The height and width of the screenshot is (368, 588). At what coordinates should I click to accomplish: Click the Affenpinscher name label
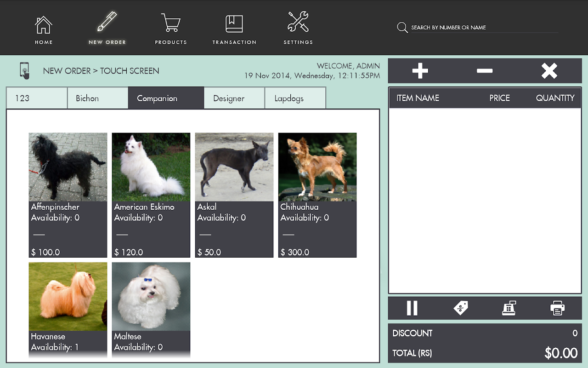(x=55, y=207)
